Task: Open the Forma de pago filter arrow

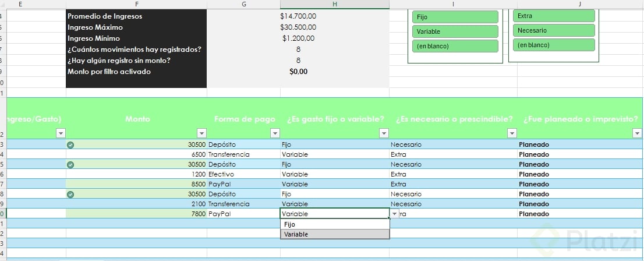Action: click(275, 133)
